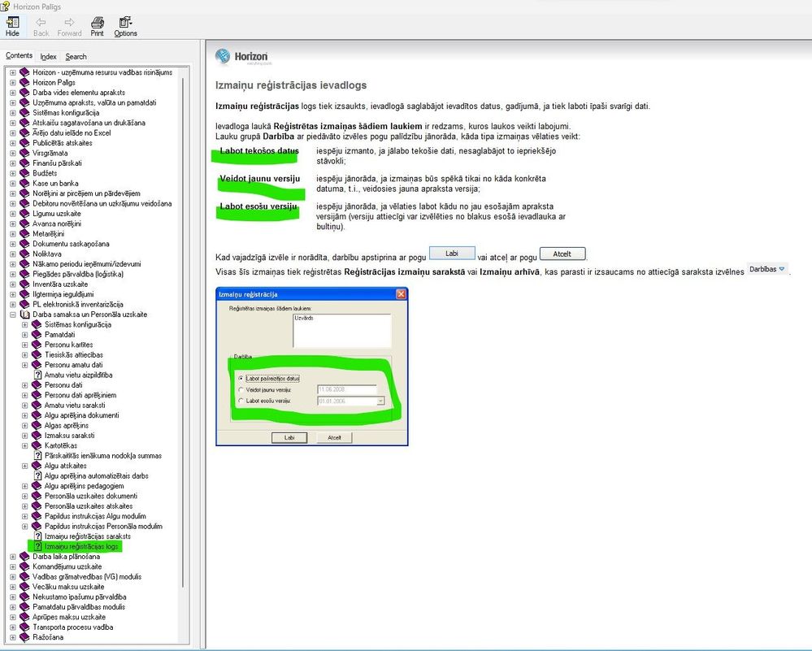Click book icon next to Inventāra uzskaite

point(24,284)
